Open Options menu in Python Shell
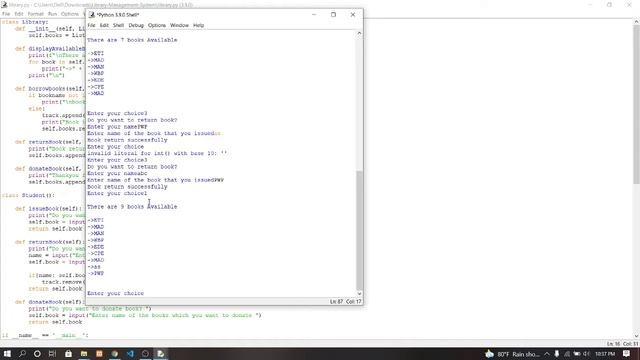 (157, 25)
